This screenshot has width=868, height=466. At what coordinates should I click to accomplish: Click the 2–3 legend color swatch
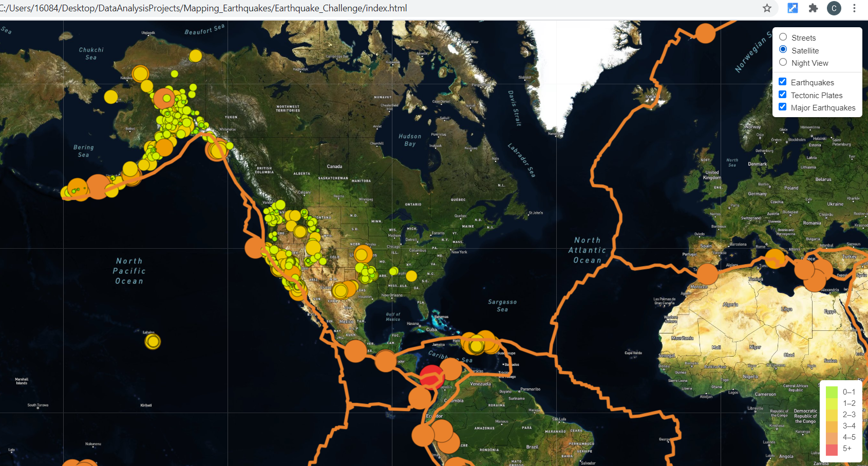pyautogui.click(x=832, y=414)
